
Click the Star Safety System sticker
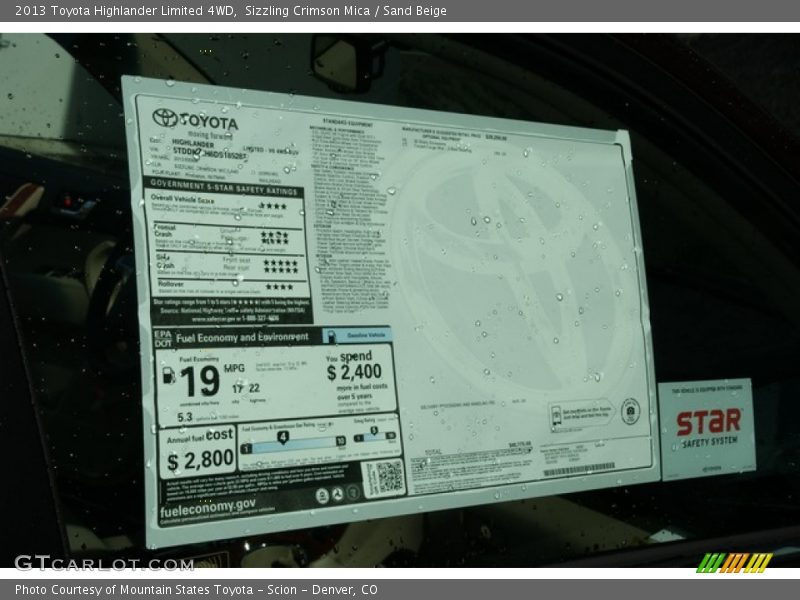coord(707,429)
